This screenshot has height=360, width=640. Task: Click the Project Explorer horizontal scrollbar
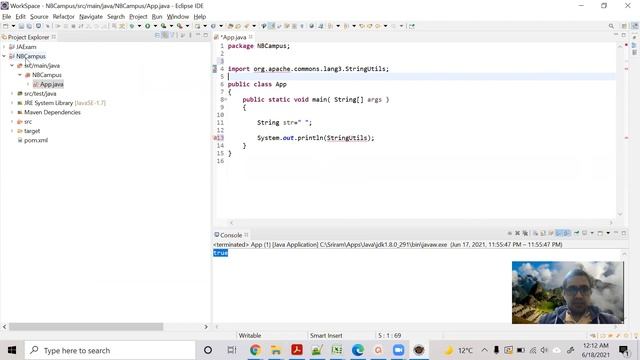86,327
